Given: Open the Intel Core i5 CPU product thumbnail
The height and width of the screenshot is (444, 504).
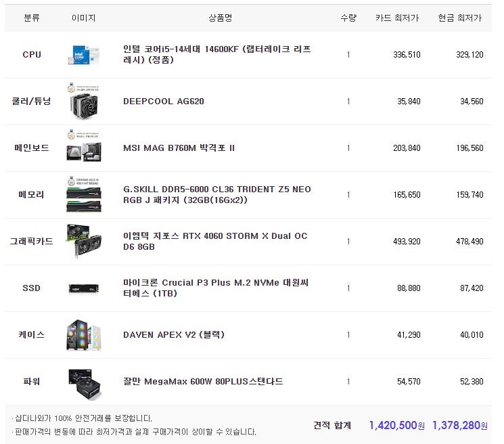Looking at the screenshot, I should pos(84,55).
